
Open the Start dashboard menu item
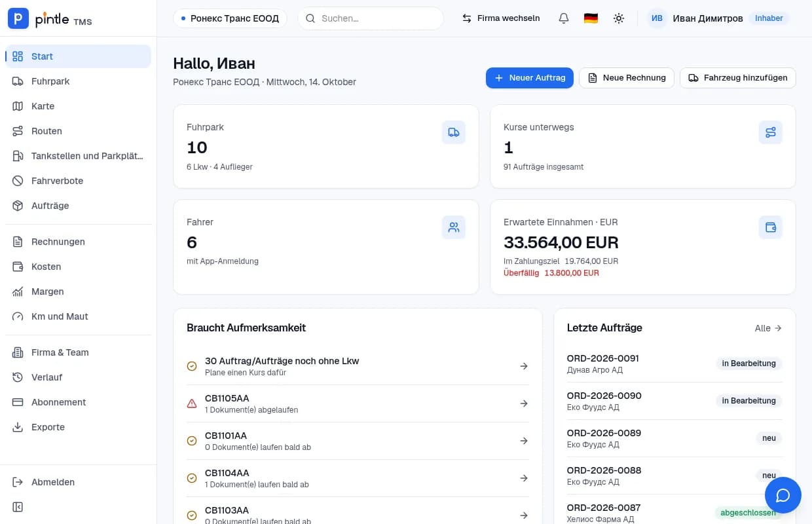pos(78,56)
